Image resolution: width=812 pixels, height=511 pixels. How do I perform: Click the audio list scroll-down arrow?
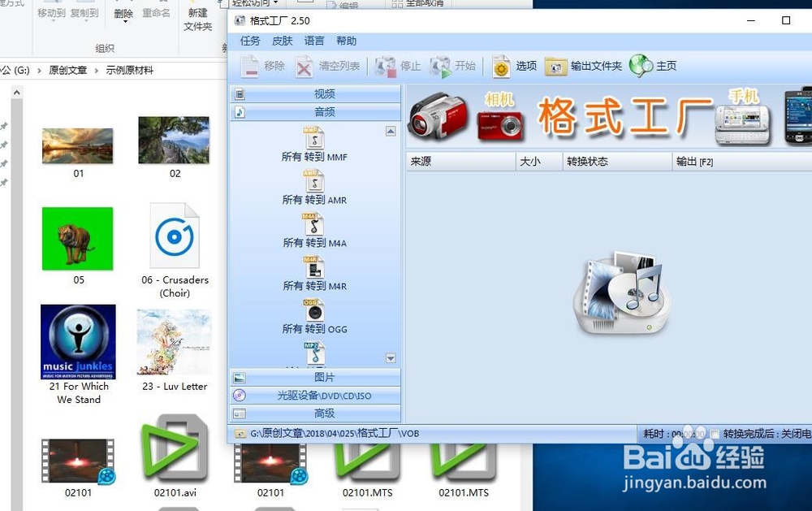391,358
